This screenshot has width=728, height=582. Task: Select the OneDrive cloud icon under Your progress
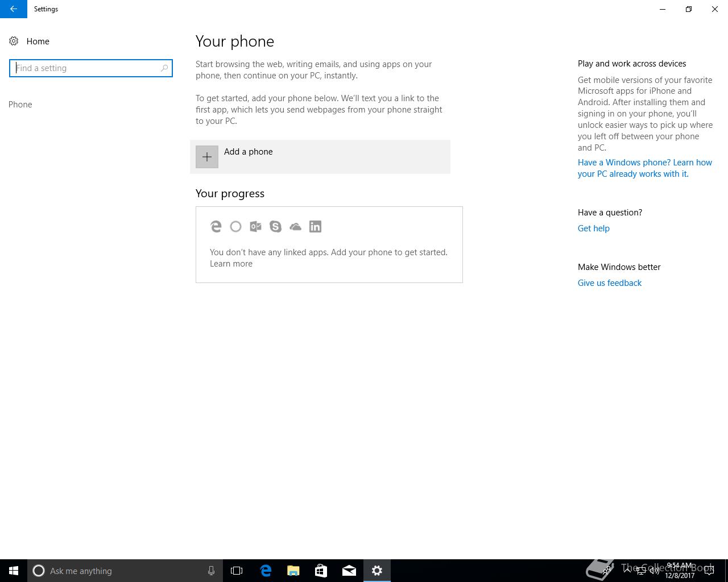(x=295, y=227)
